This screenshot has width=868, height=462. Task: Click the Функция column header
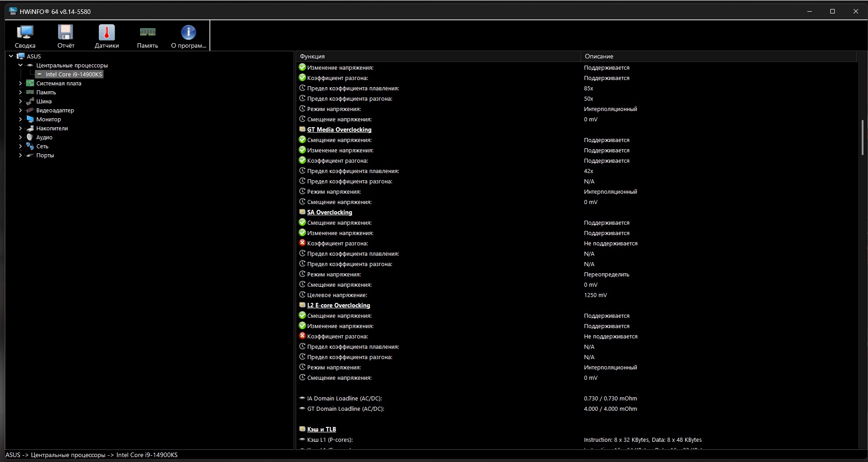(438, 56)
